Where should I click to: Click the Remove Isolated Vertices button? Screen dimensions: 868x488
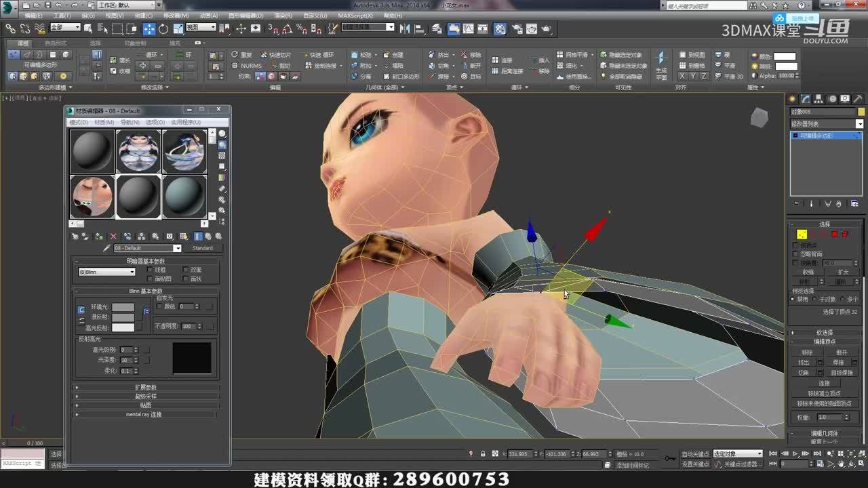824,393
